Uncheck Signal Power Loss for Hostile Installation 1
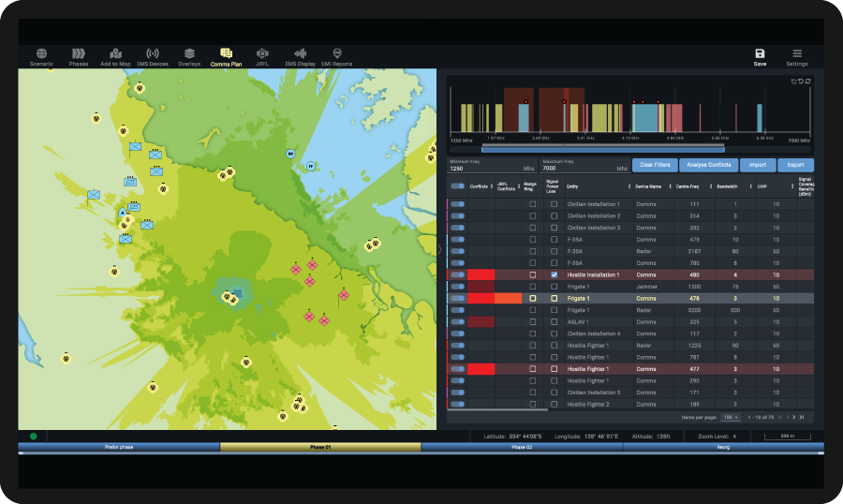Image resolution: width=843 pixels, height=504 pixels. (x=554, y=274)
